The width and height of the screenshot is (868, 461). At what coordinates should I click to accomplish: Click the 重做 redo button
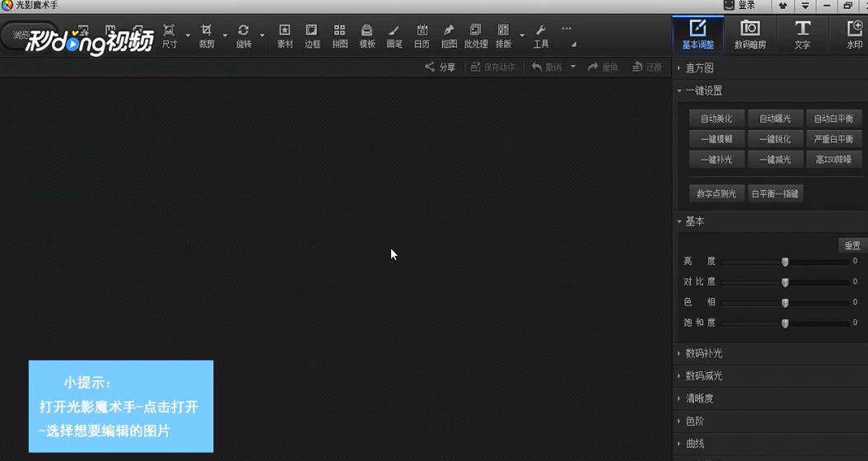[x=603, y=67]
